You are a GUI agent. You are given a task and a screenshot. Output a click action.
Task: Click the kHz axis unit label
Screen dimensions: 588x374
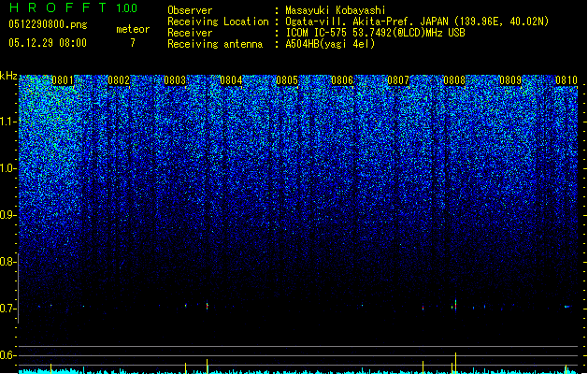coord(8,76)
